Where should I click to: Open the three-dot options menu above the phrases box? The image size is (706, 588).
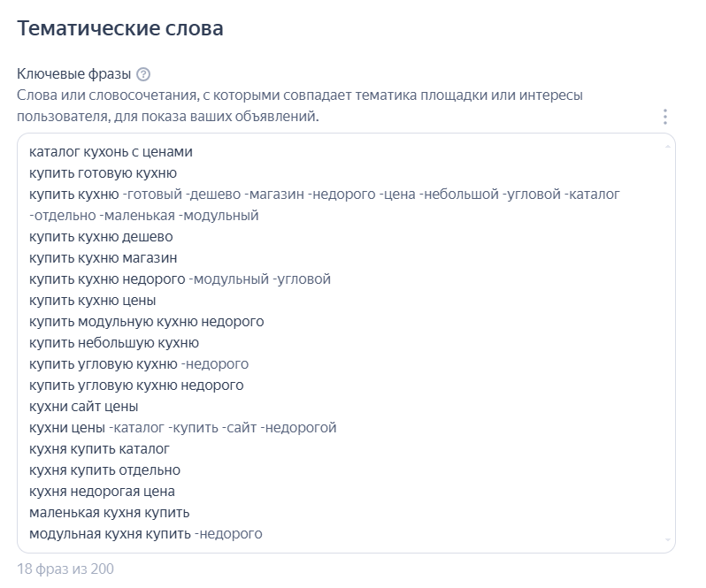[664, 117]
